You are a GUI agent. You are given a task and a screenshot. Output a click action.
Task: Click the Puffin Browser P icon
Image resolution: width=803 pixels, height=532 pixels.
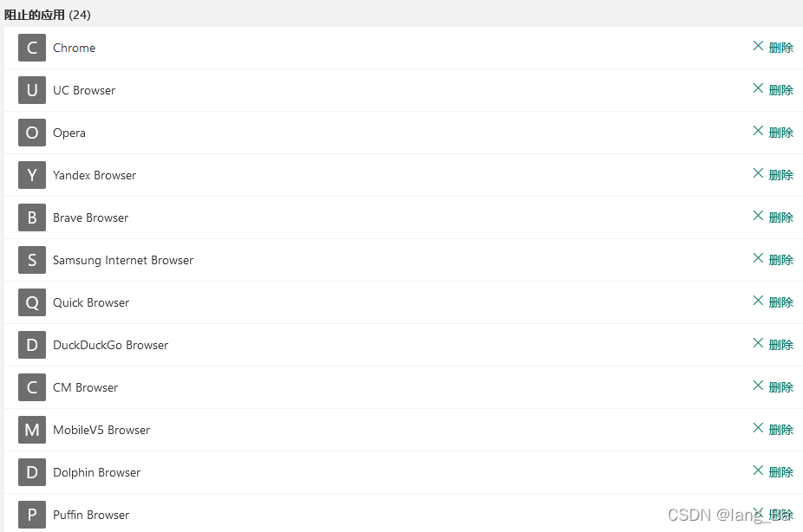(x=32, y=515)
